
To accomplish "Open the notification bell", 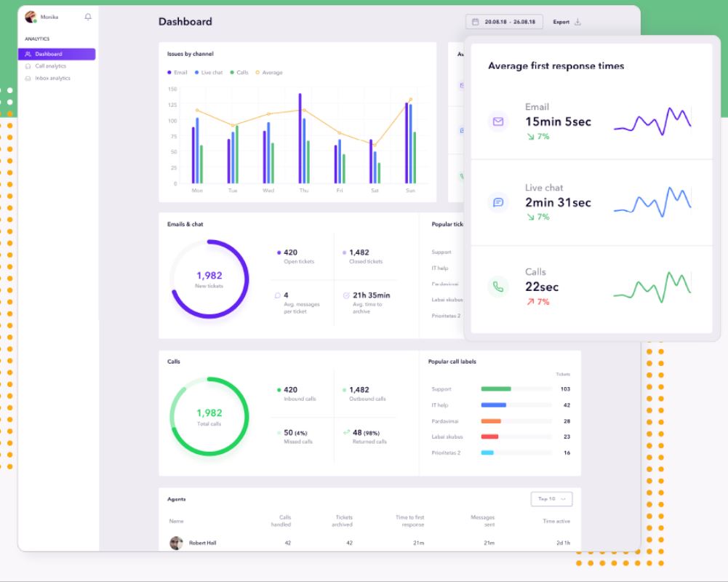I will (88, 17).
